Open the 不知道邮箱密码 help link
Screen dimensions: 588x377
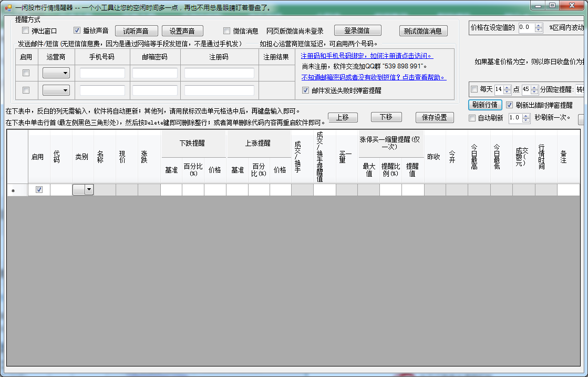click(374, 77)
